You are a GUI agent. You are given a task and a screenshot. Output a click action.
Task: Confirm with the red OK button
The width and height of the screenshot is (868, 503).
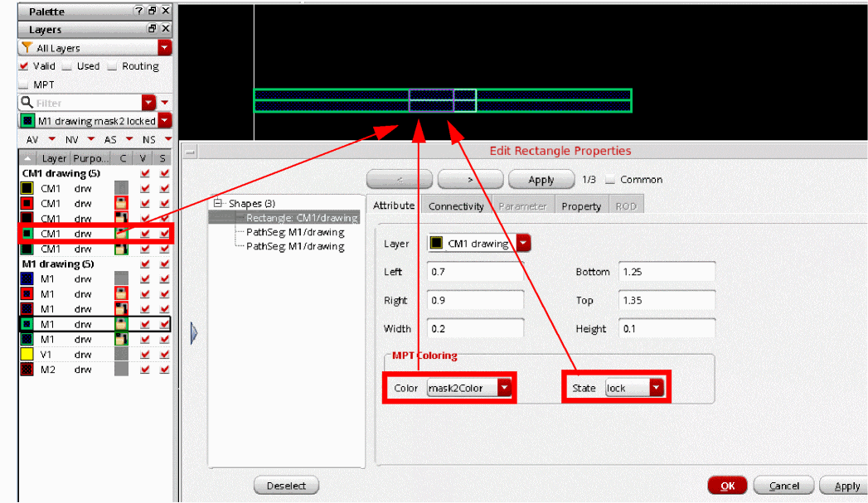point(727,486)
